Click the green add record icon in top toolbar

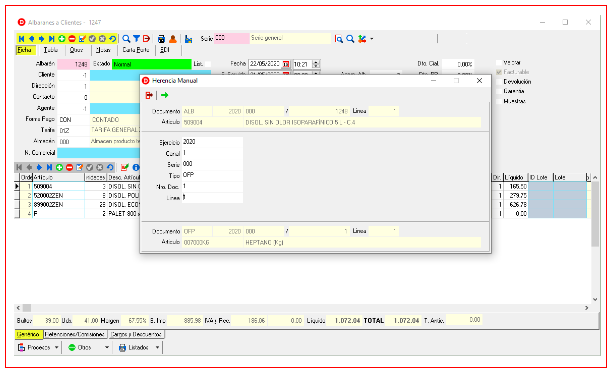pyautogui.click(x=62, y=39)
